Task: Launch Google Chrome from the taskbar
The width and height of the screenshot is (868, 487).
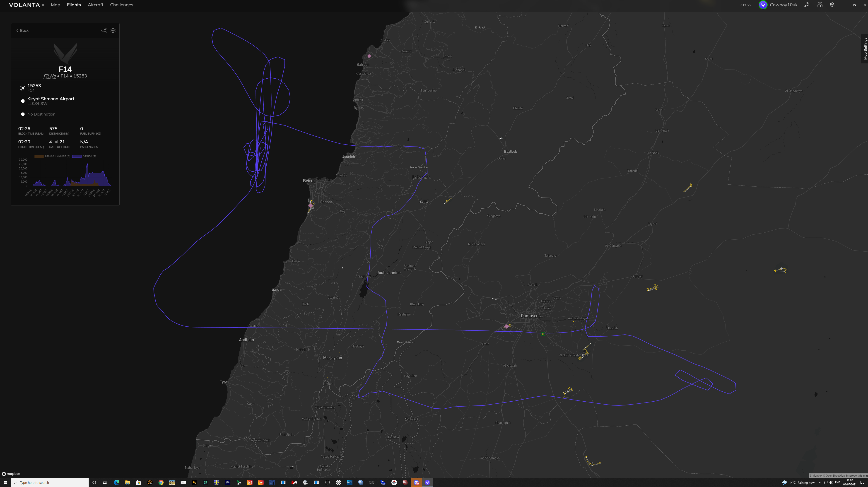Action: 161,483
